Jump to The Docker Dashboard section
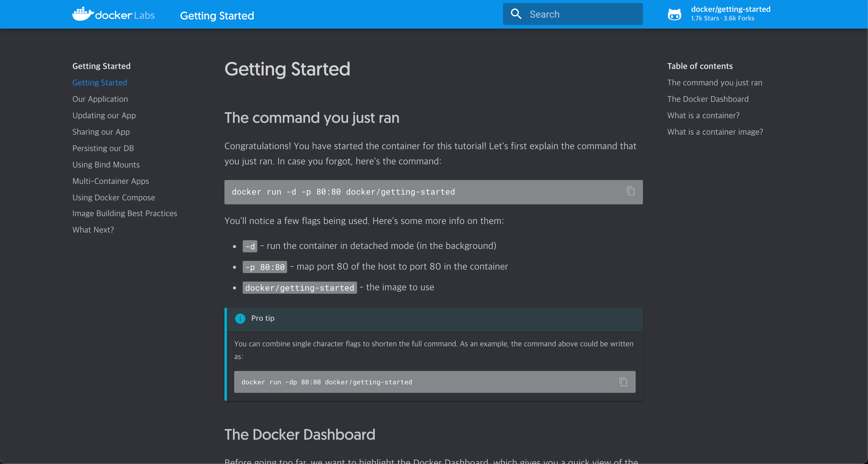Screen dimensions: 868x464 pyautogui.click(x=708, y=99)
